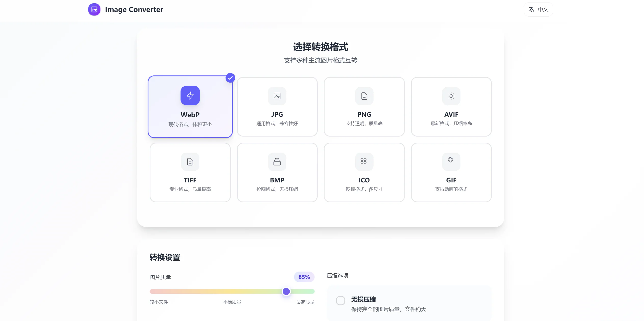Click the image quality slider handle

[286, 291]
